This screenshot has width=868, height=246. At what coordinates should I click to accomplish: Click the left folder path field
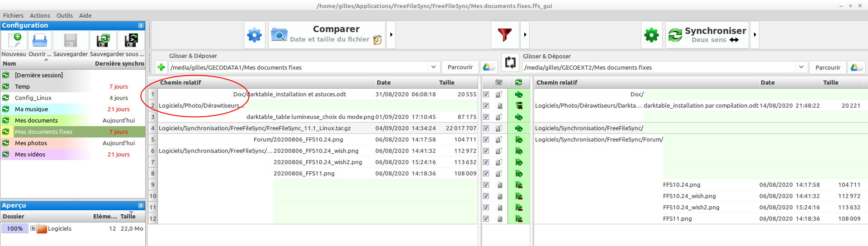[299, 67]
